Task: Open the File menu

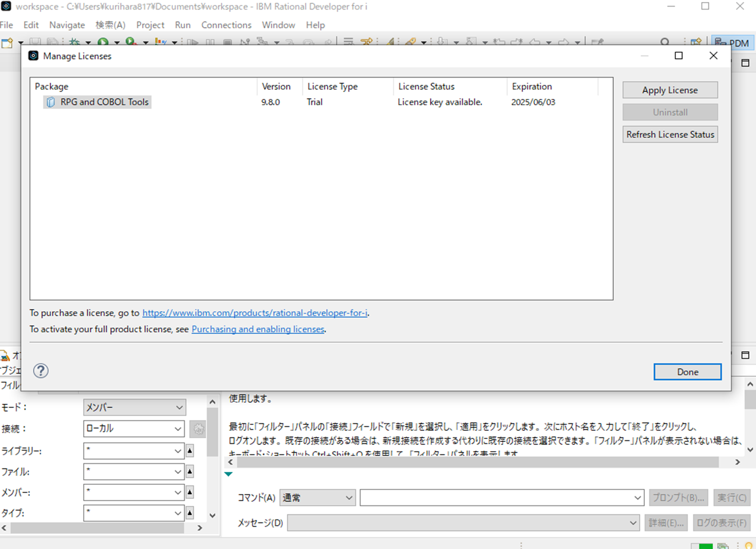Action: pyautogui.click(x=7, y=25)
